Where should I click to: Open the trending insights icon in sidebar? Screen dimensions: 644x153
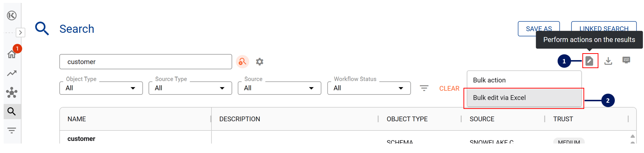tap(12, 73)
